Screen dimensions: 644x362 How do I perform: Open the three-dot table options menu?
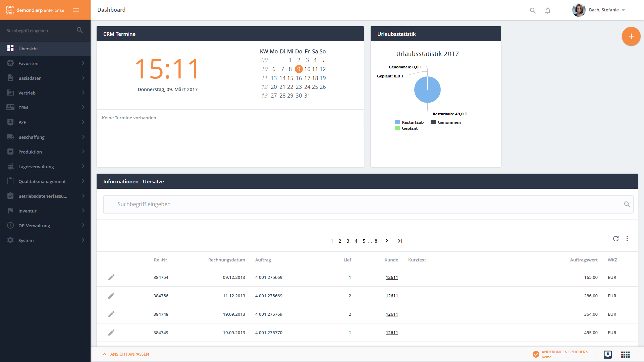tap(627, 239)
